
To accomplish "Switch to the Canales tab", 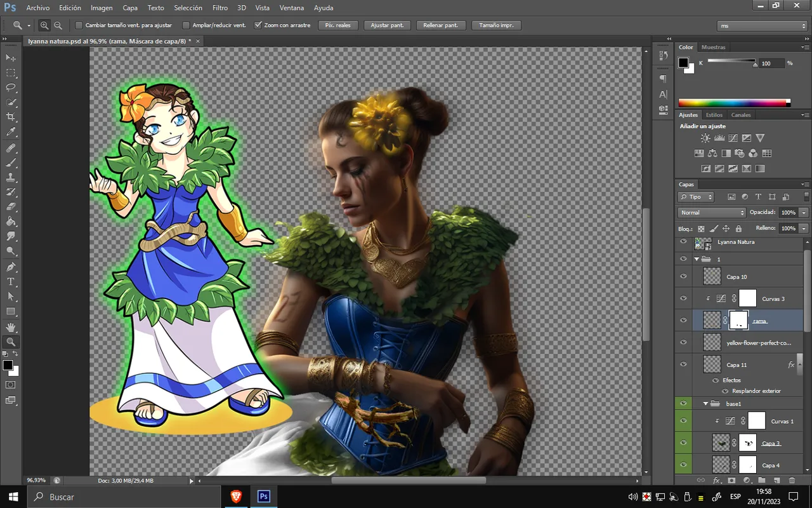I will [x=741, y=115].
